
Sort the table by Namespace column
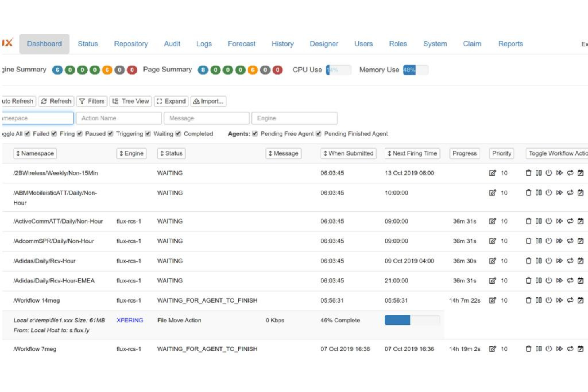[x=35, y=153]
